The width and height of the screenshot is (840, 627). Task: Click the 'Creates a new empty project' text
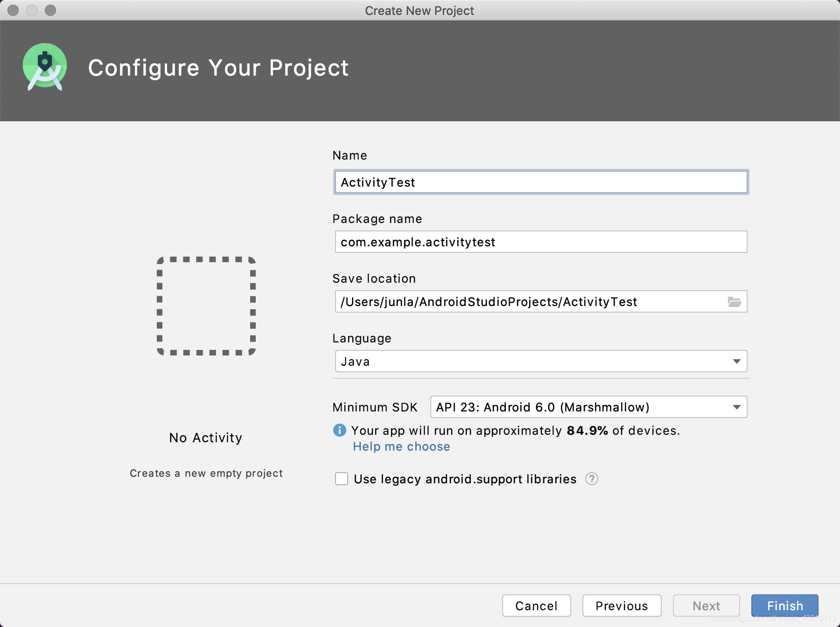tap(206, 473)
